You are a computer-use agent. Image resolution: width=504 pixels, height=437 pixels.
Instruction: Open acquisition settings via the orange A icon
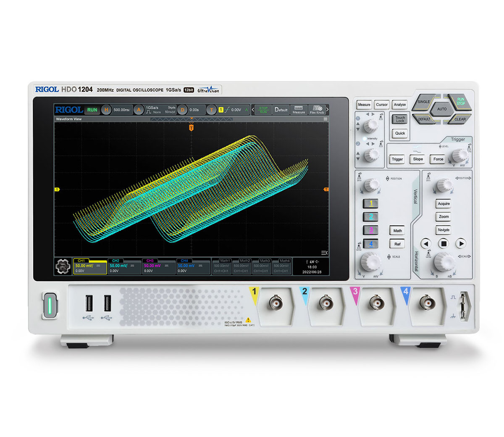pyautogui.click(x=139, y=110)
